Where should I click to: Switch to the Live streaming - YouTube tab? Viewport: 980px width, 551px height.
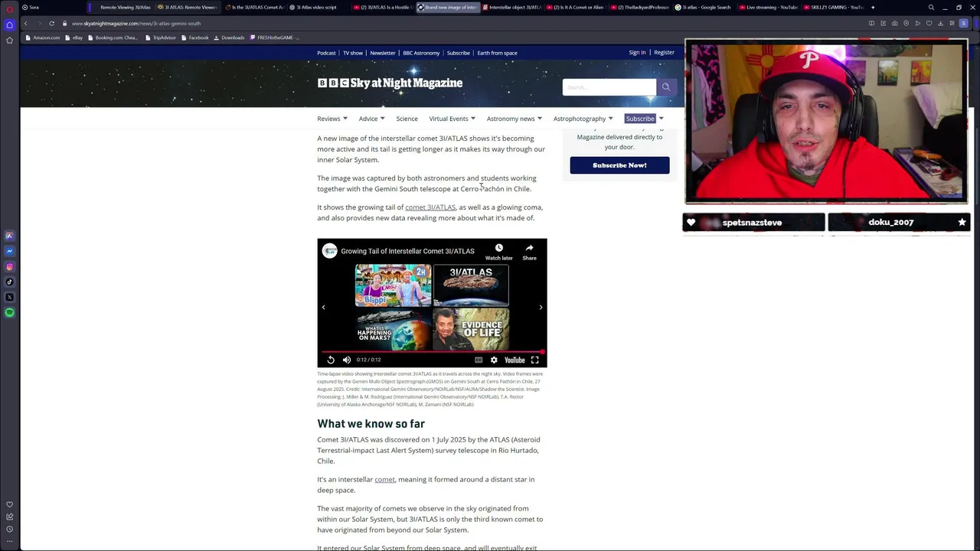click(x=768, y=7)
